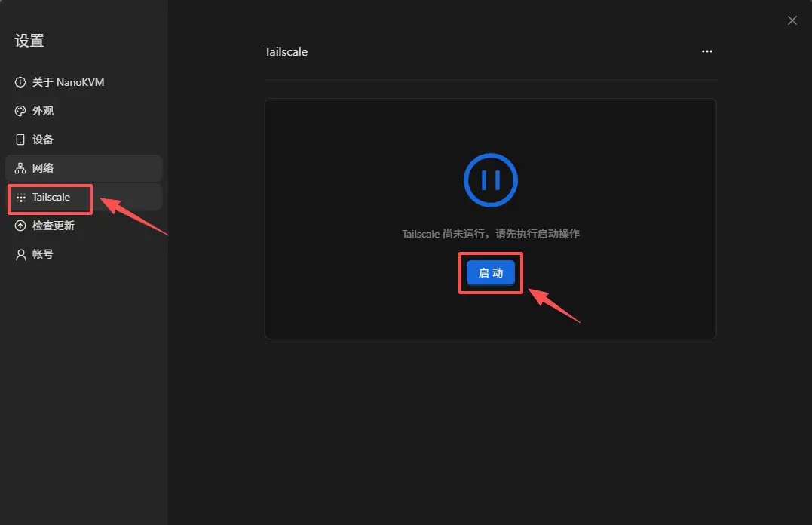This screenshot has width=812, height=525.
Task: Click the network icon beside 网络
Action: coord(20,168)
